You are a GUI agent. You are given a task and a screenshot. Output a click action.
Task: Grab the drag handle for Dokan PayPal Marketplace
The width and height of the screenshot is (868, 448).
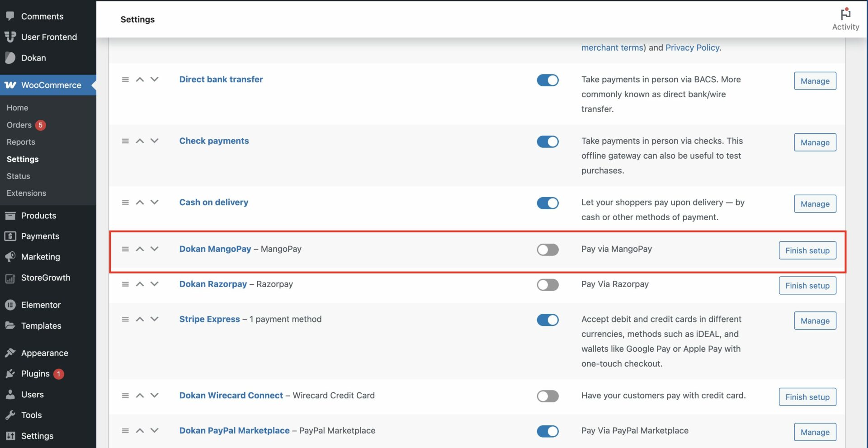[125, 431]
